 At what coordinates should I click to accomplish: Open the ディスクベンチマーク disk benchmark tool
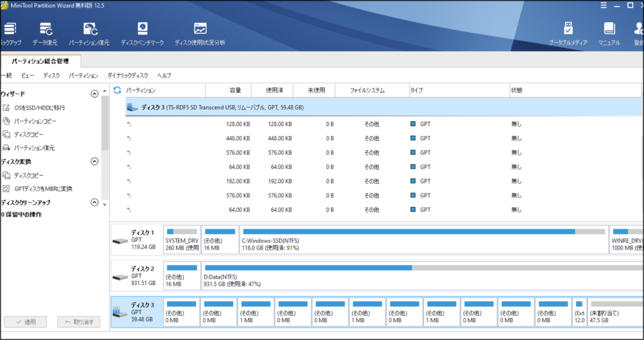[x=142, y=34]
